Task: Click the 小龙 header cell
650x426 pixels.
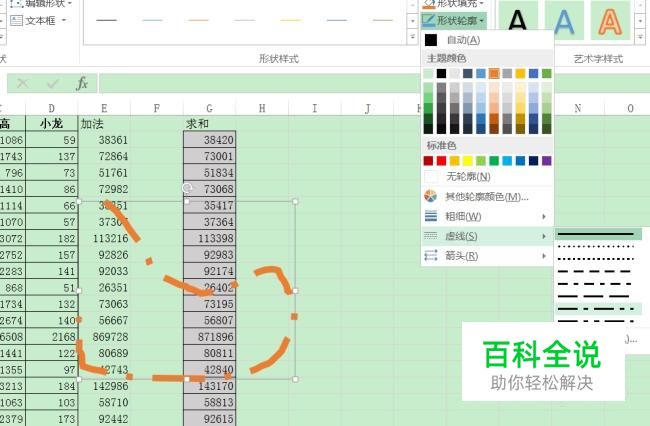Action: 51,123
